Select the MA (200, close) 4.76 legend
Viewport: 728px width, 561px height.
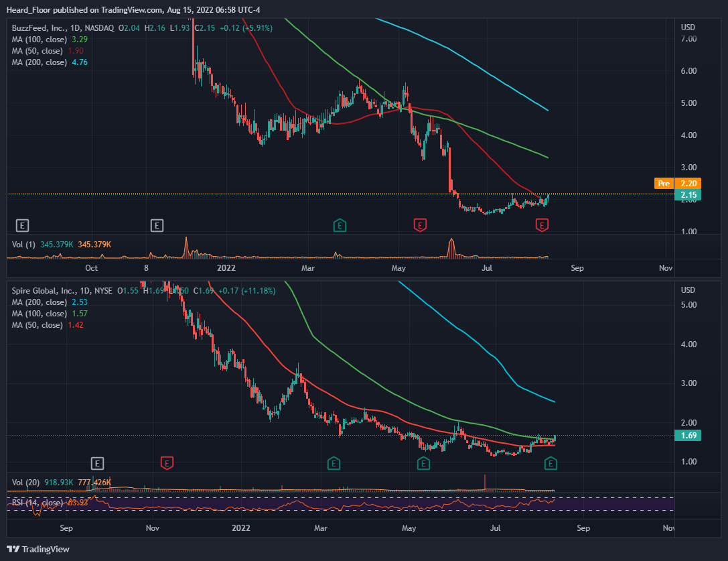point(50,62)
